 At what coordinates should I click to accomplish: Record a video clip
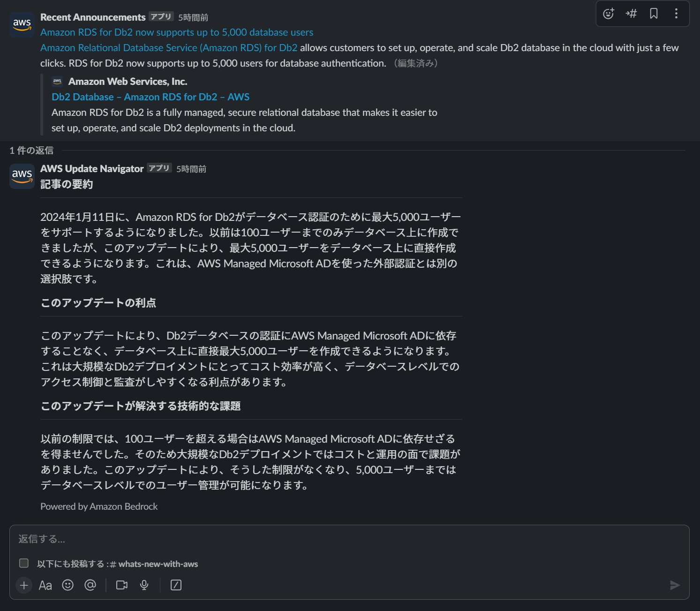(x=122, y=585)
